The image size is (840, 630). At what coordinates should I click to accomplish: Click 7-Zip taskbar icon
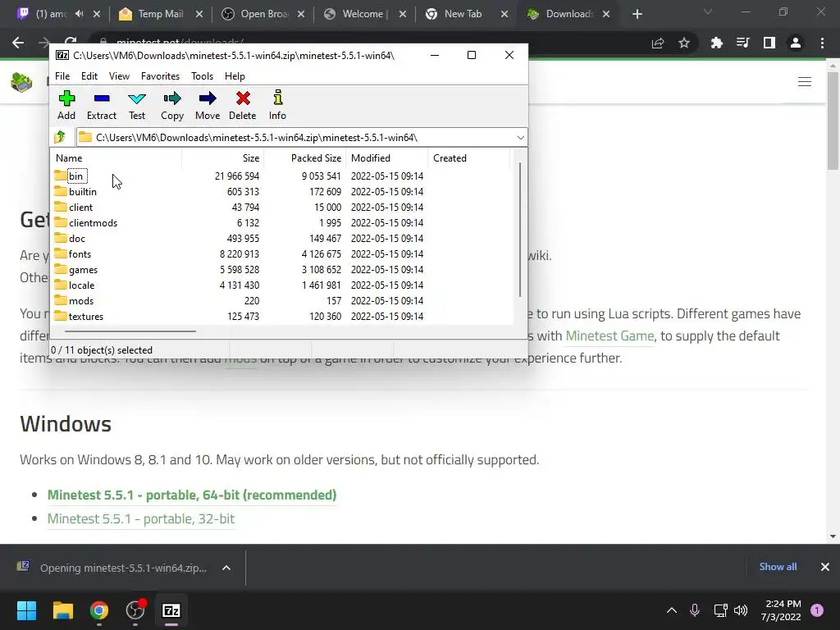pos(171,610)
